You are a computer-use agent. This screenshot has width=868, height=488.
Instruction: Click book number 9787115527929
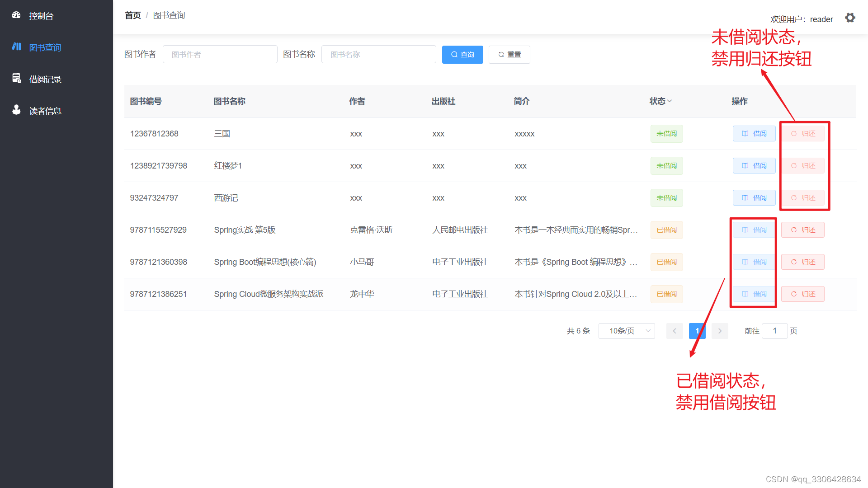158,230
